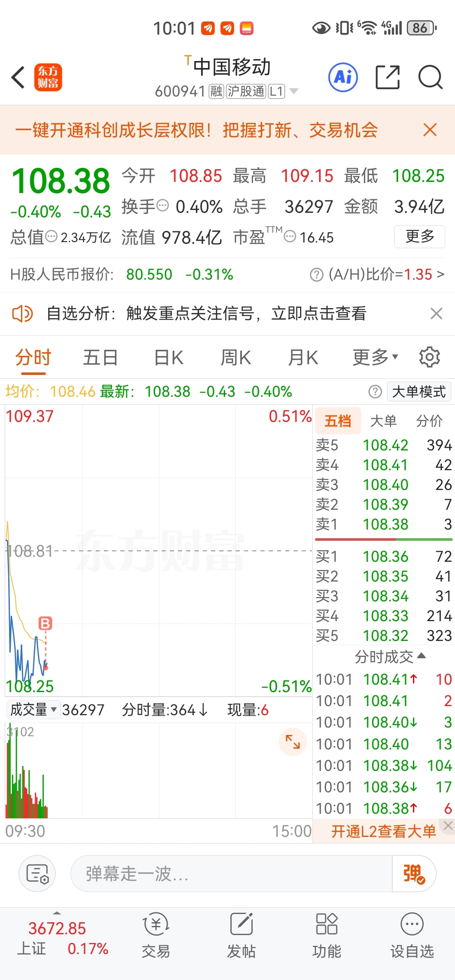This screenshot has height=980, width=455.
Task: Open the A/H 比价 details arrow
Action: coord(441,274)
